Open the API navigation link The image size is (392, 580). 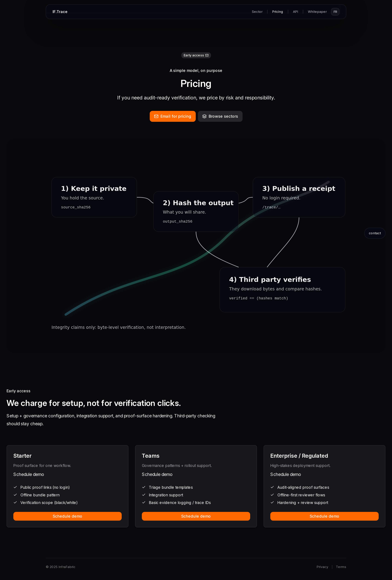coord(295,12)
